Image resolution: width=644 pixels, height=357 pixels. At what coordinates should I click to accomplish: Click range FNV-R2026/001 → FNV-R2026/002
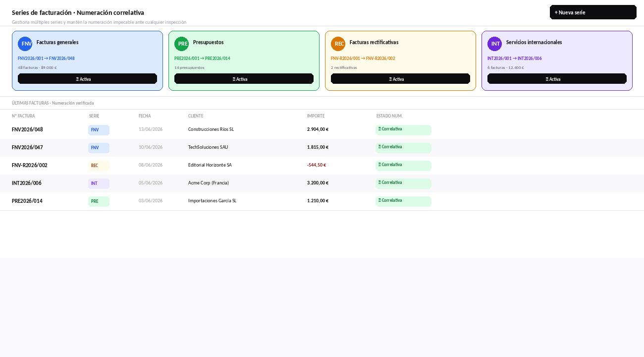363,59
